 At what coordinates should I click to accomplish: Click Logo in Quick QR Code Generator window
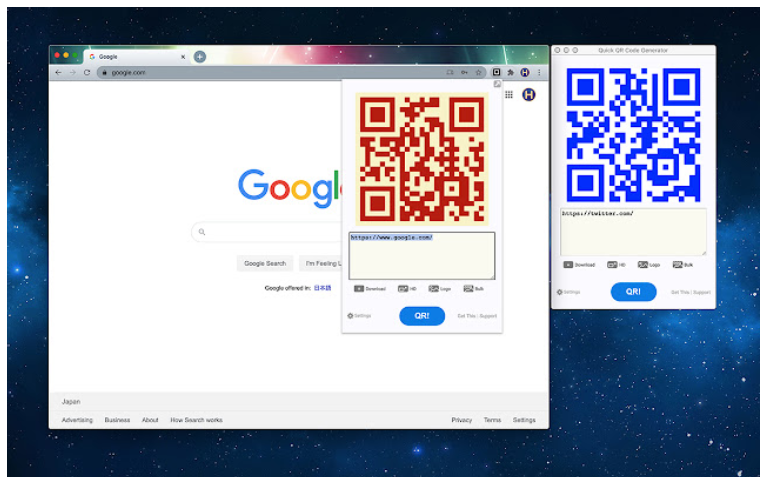click(x=649, y=265)
